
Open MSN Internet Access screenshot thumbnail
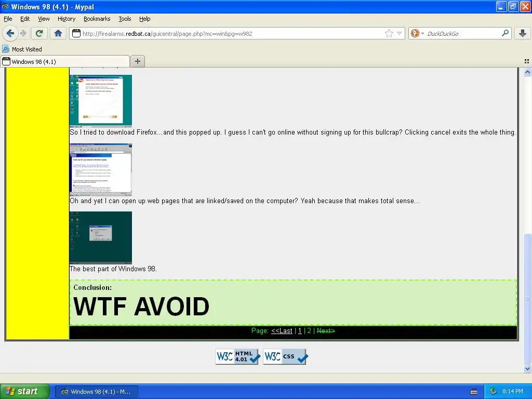click(x=101, y=101)
